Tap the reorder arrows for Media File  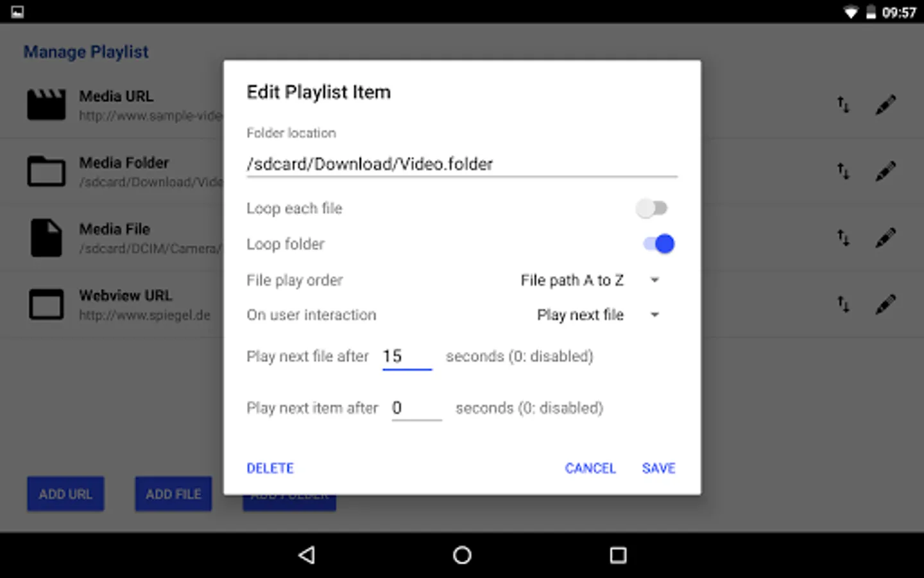point(843,238)
